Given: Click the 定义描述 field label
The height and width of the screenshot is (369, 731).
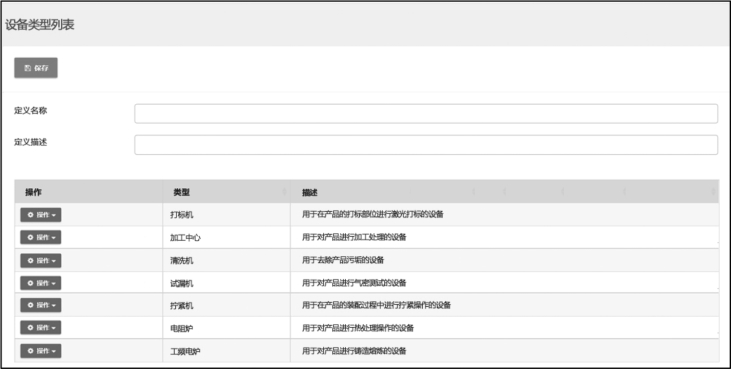Looking at the screenshot, I should [x=31, y=142].
